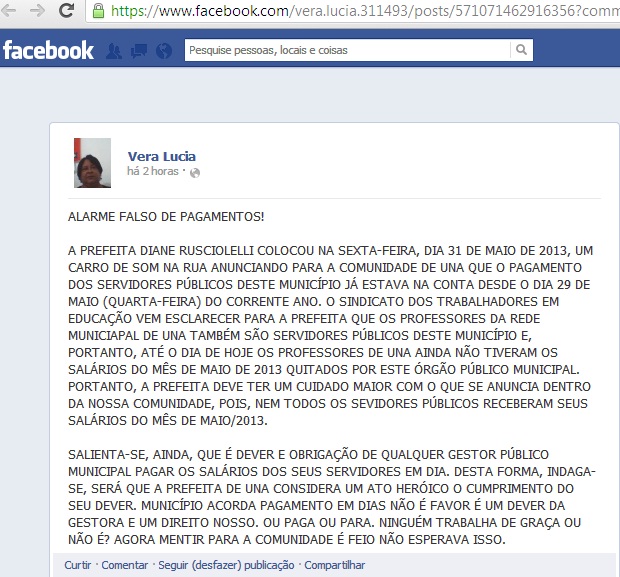This screenshot has width=620, height=577.
Task: Like the post with Curtir
Action: (x=78, y=565)
